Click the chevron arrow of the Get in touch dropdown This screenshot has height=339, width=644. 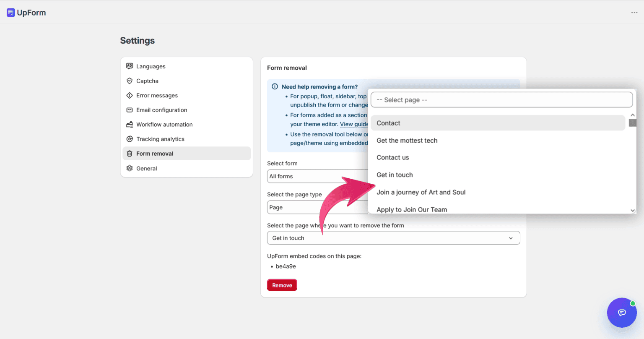[511, 238]
